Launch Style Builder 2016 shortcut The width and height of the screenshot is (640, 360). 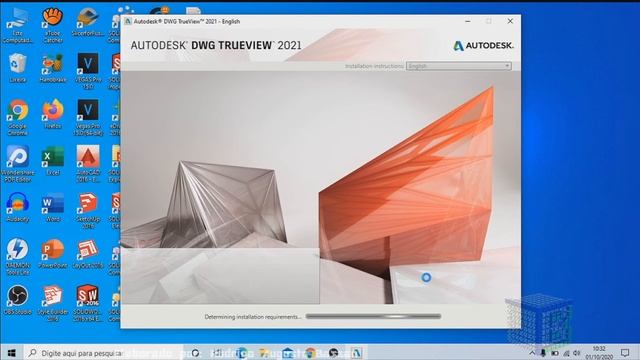point(53,303)
